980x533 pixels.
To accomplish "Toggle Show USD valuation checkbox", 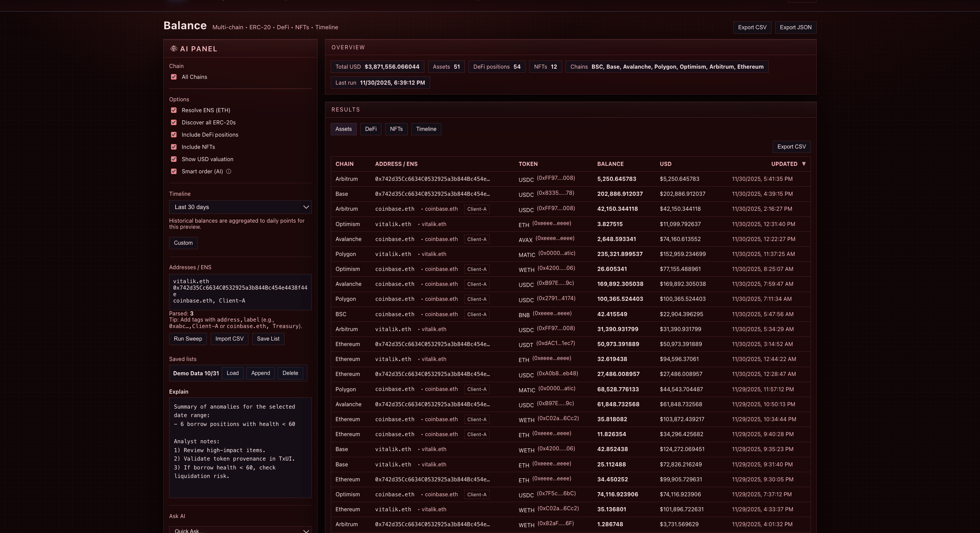I will click(x=174, y=159).
